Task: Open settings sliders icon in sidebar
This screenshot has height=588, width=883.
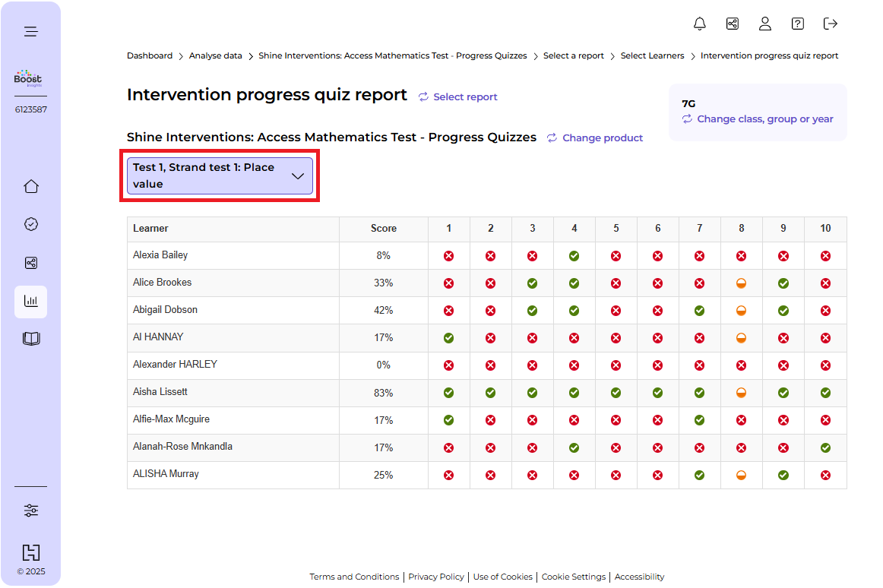Action: click(30, 511)
